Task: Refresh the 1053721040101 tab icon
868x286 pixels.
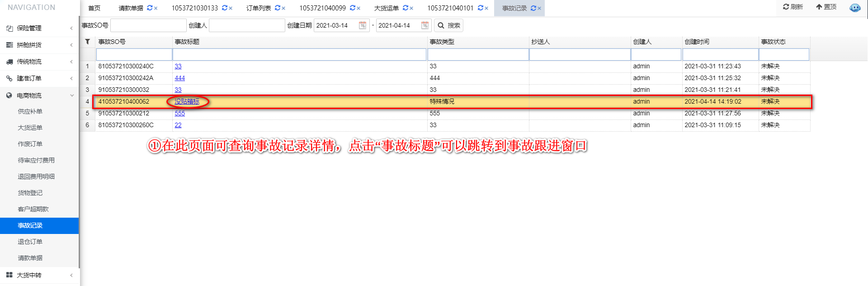Action: point(480,8)
